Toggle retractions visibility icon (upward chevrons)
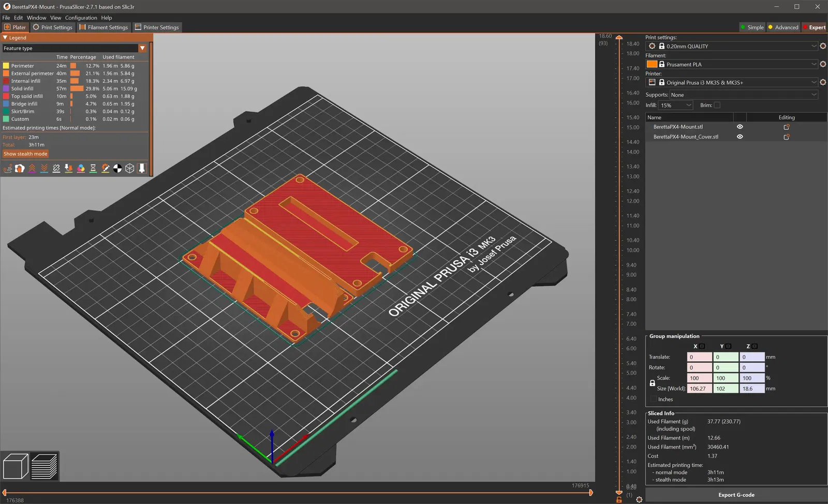The image size is (828, 504). coord(32,168)
